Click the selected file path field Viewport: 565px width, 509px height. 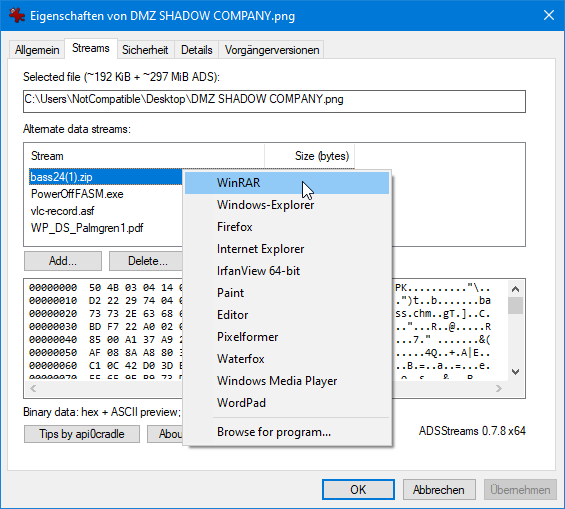274,101
